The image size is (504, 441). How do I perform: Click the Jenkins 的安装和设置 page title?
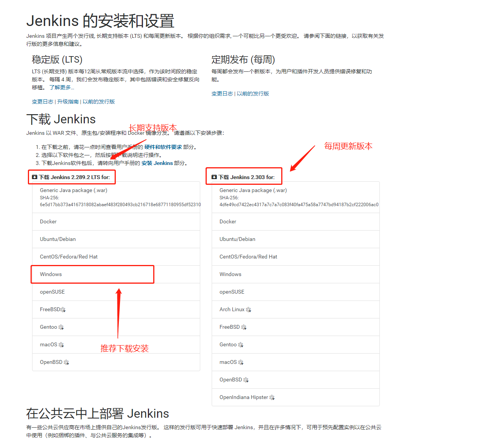(x=100, y=21)
